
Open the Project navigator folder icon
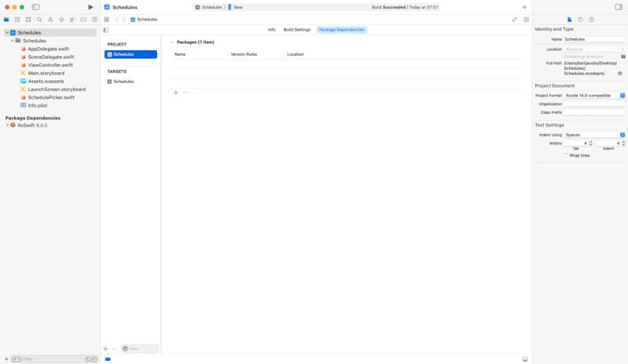(6, 20)
